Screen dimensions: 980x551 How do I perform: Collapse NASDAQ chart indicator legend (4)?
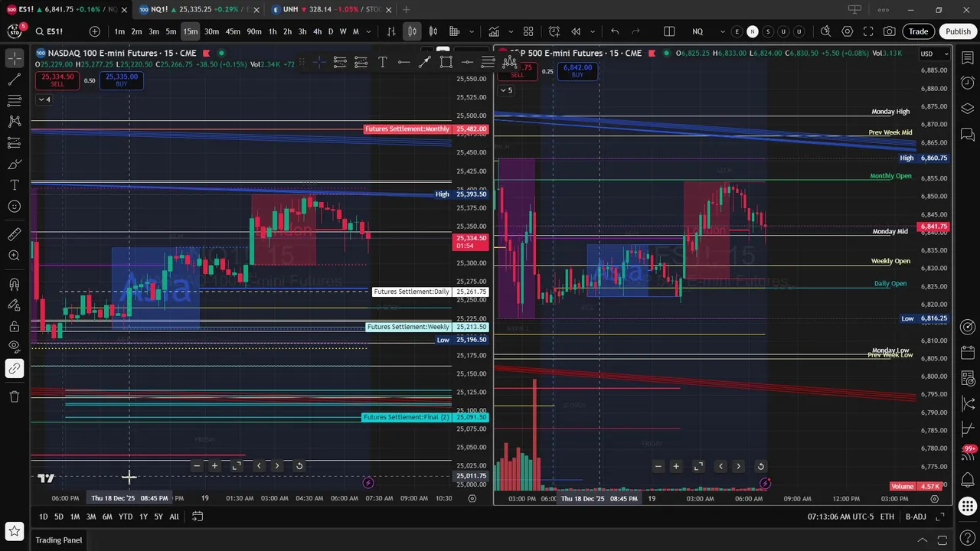45,99
